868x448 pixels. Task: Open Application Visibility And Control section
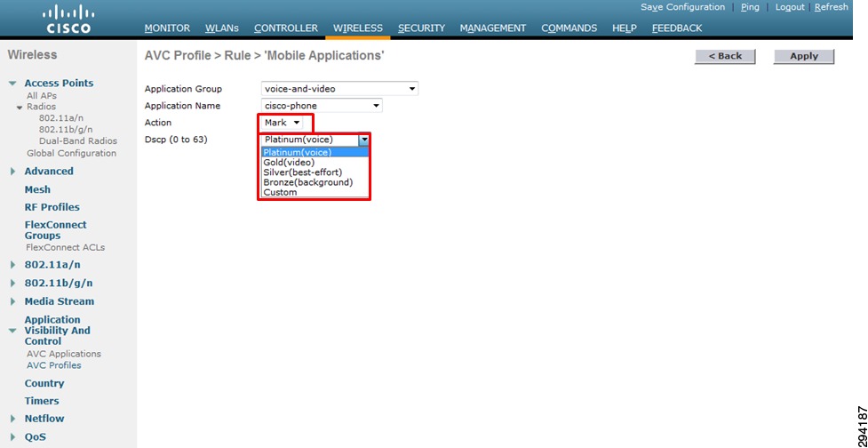click(57, 330)
